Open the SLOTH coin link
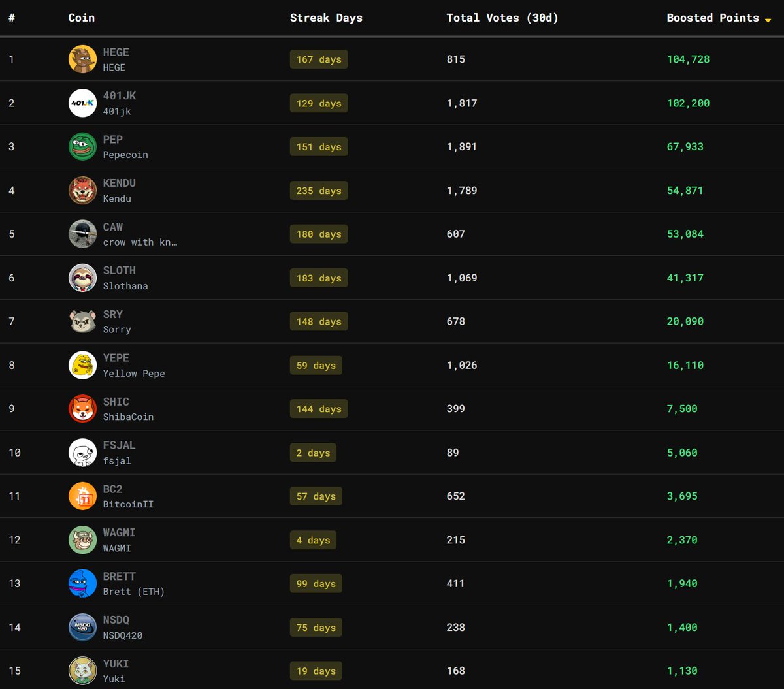This screenshot has width=784, height=689. 120,270
